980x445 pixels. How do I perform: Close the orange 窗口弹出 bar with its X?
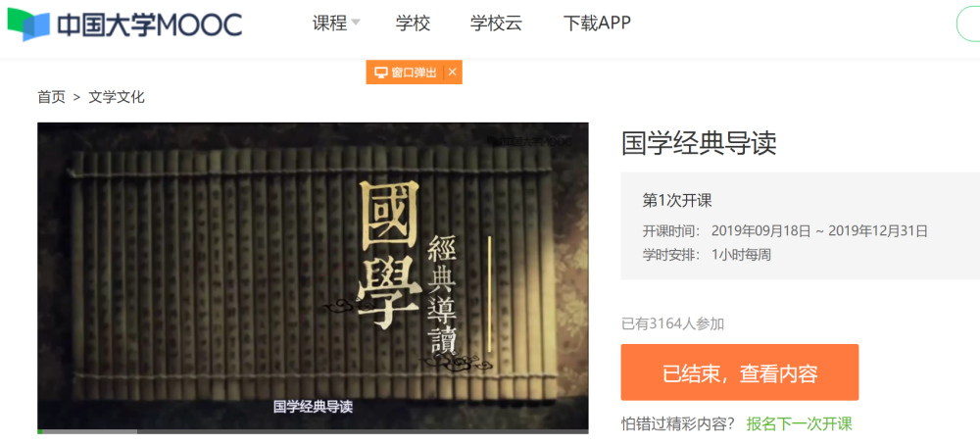point(453,73)
